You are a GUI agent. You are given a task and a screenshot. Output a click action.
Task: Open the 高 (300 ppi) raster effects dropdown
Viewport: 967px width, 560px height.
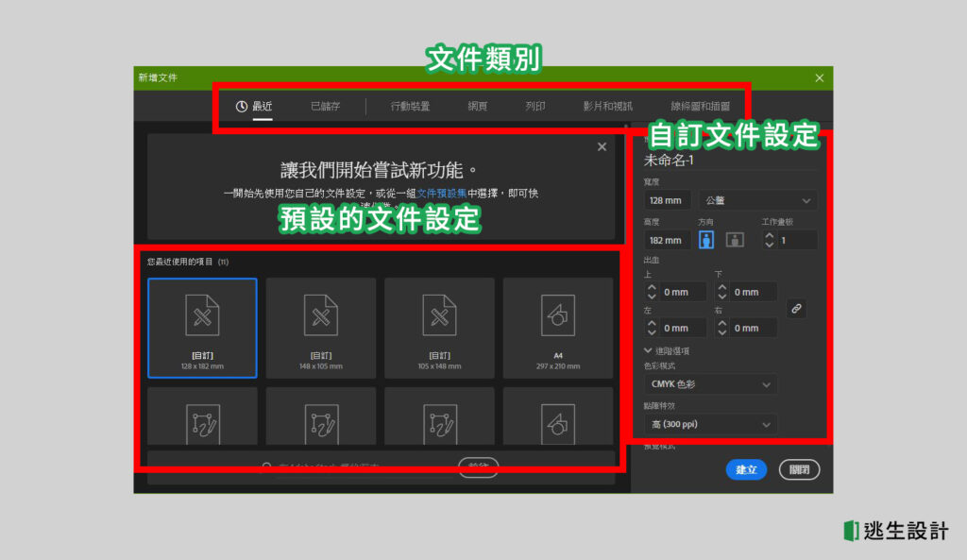710,424
